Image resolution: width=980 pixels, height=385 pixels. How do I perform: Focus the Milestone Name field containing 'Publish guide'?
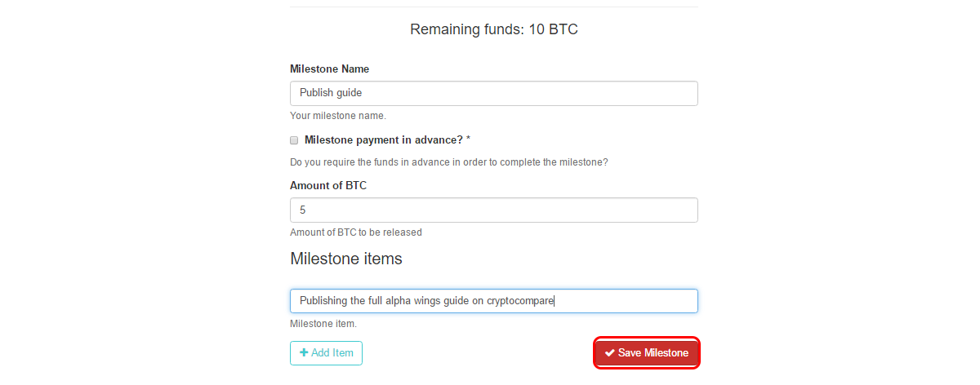pyautogui.click(x=494, y=93)
